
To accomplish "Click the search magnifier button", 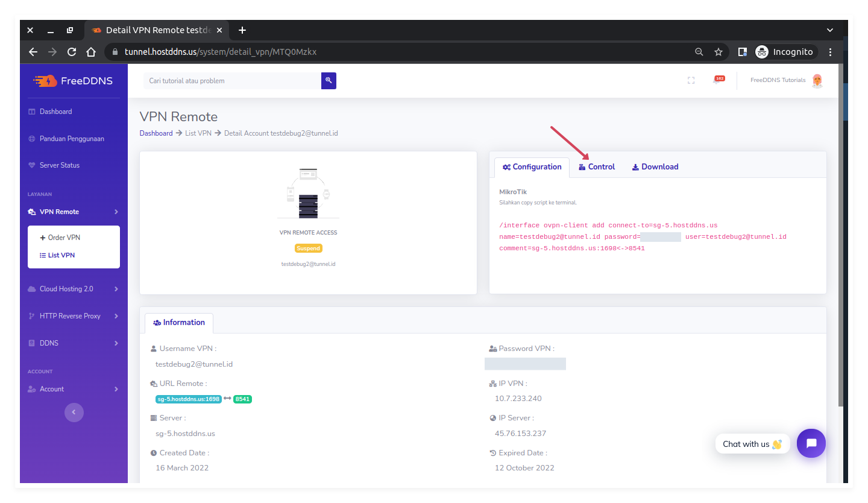I will pos(329,80).
